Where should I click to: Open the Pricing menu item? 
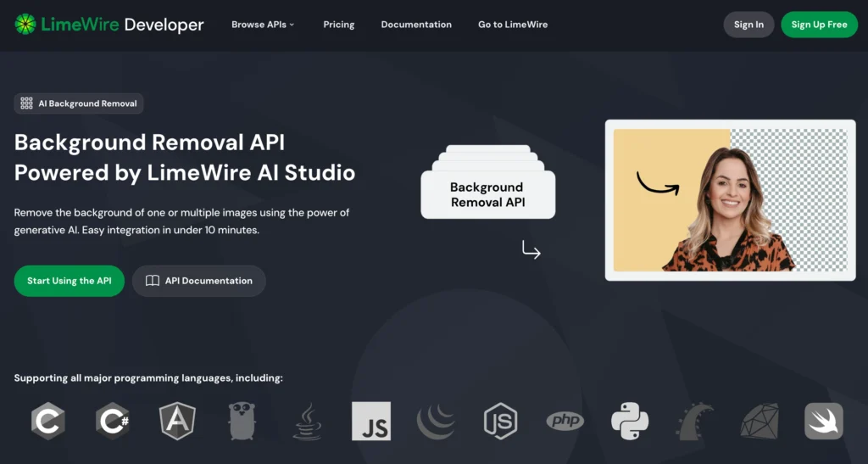tap(339, 25)
